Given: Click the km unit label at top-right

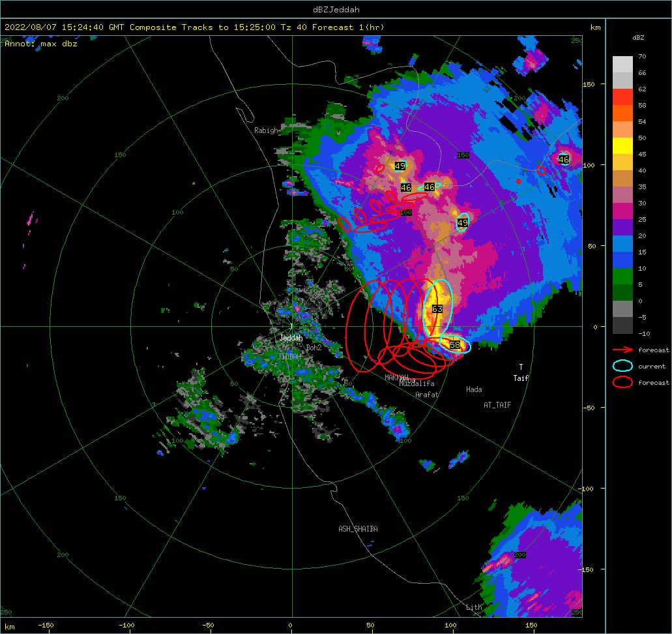Looking at the screenshot, I should 595,27.
